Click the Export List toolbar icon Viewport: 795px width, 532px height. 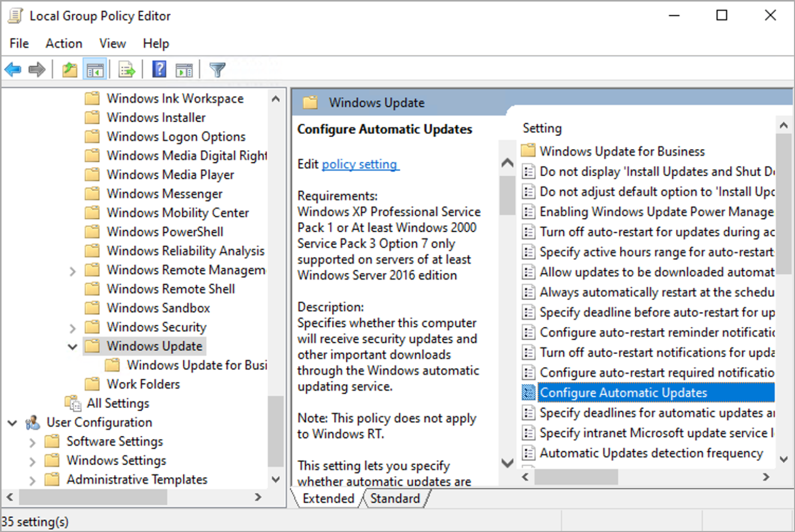[126, 69]
